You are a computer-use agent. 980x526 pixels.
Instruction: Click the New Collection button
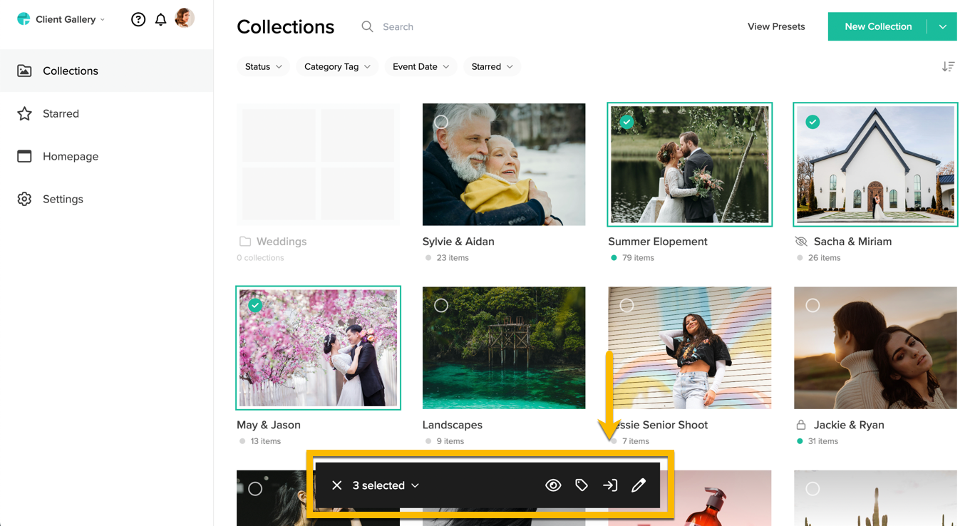(x=878, y=26)
